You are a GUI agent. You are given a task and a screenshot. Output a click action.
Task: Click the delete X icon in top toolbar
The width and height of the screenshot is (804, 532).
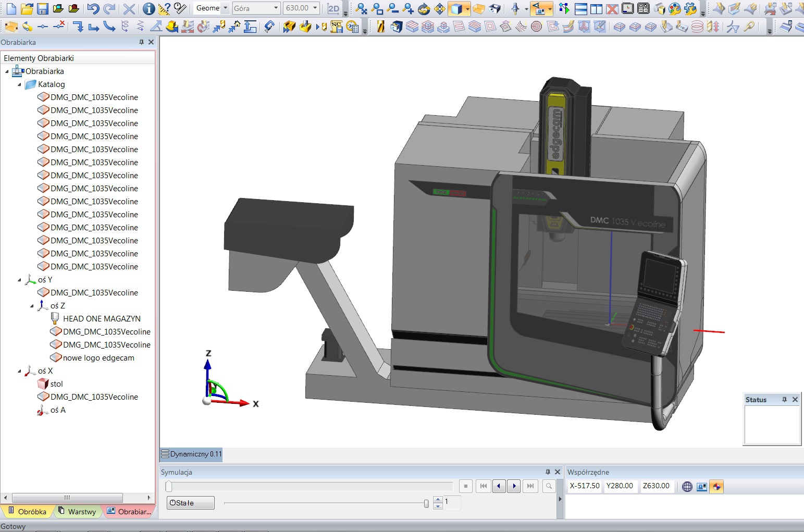point(129,8)
